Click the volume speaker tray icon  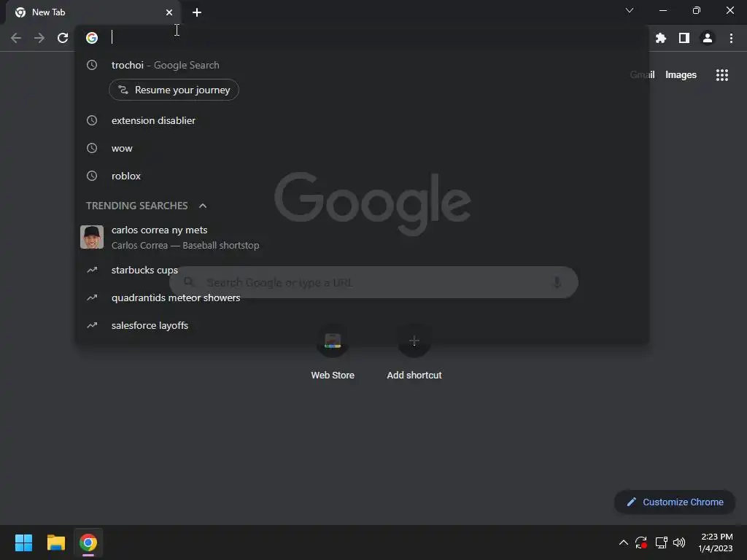click(x=679, y=542)
